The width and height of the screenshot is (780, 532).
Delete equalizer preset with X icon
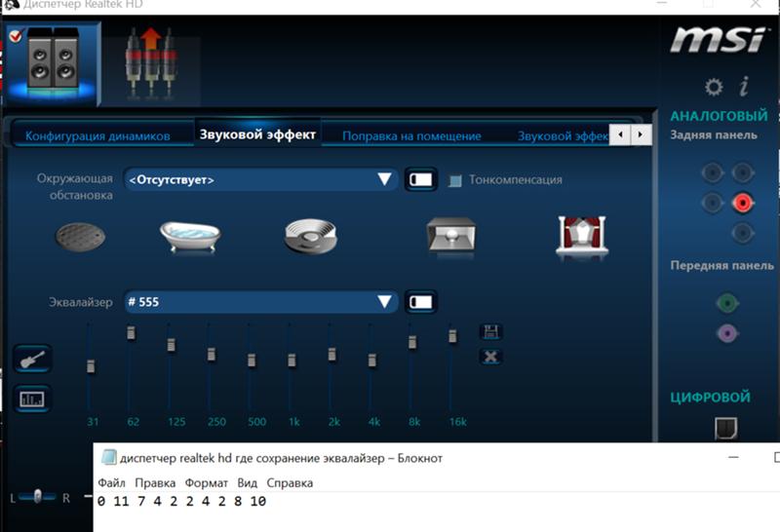point(490,357)
